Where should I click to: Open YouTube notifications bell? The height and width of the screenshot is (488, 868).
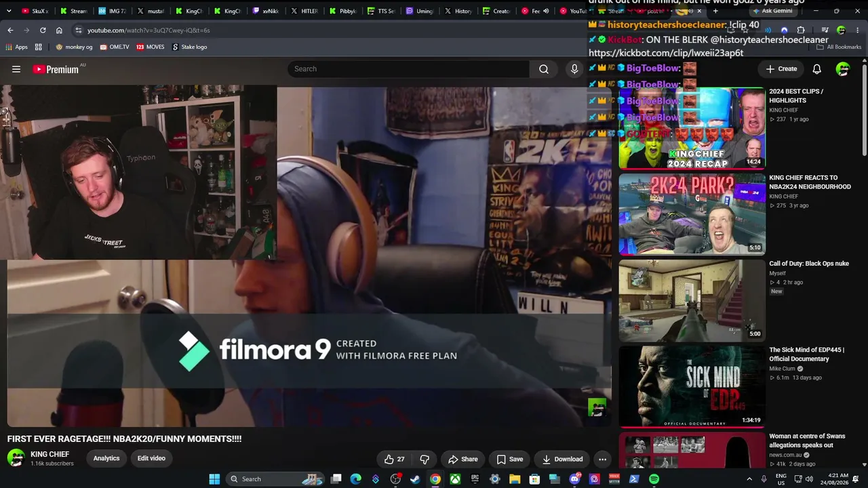click(x=817, y=69)
